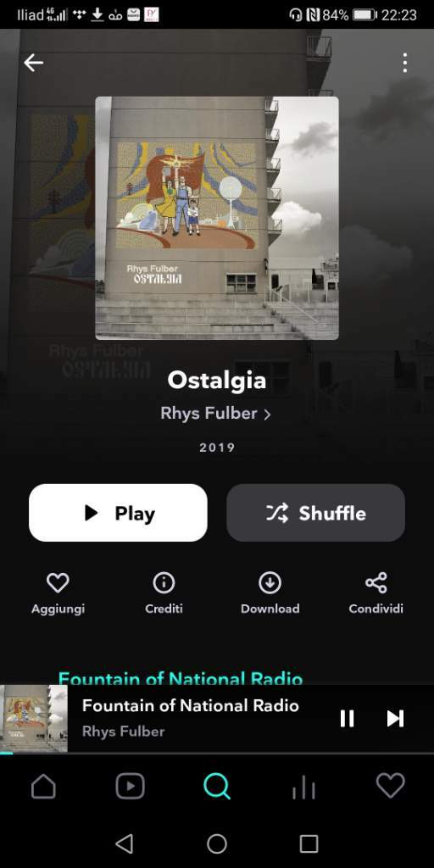Screen dimensions: 434x868
Task: Tap the Aggiungi heart icon
Action: (58, 583)
